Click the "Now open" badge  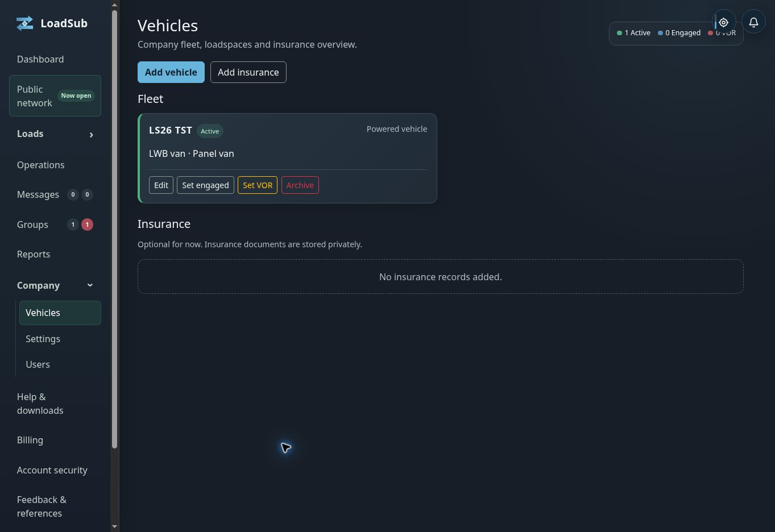click(76, 95)
